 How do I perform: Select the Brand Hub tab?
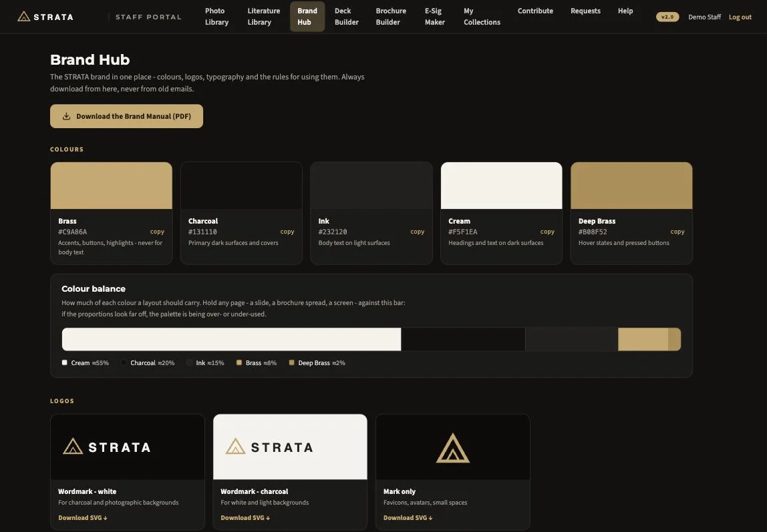pyautogui.click(x=307, y=17)
